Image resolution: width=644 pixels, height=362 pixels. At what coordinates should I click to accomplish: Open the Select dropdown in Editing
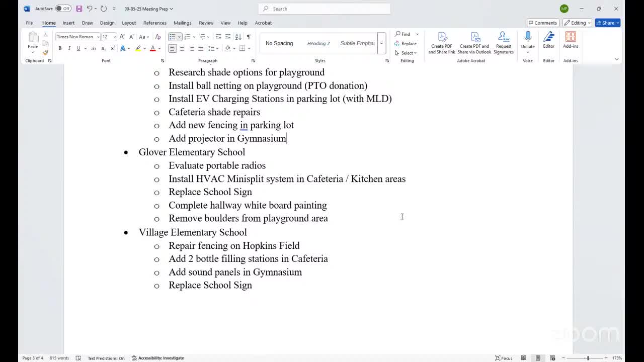tap(406, 53)
